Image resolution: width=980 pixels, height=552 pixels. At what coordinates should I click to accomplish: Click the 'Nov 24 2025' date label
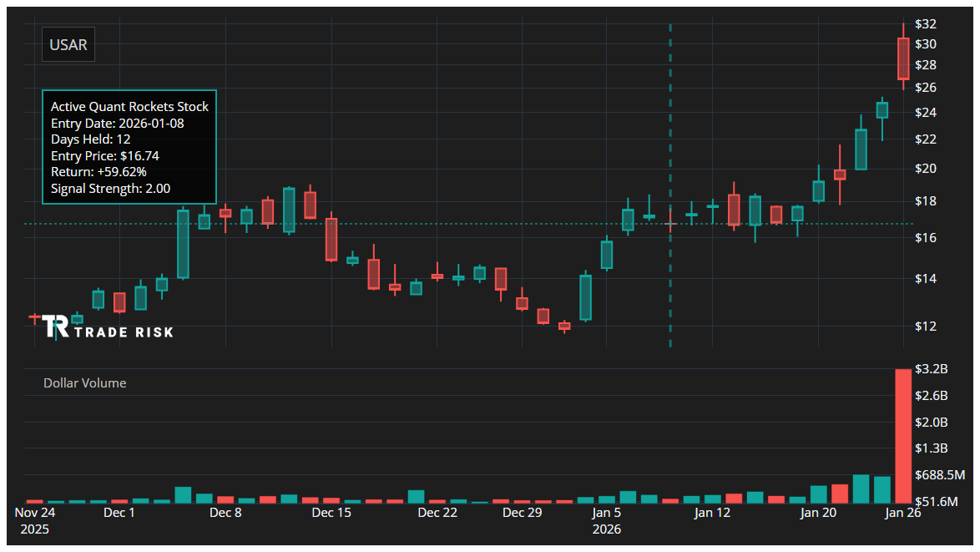coord(35,521)
